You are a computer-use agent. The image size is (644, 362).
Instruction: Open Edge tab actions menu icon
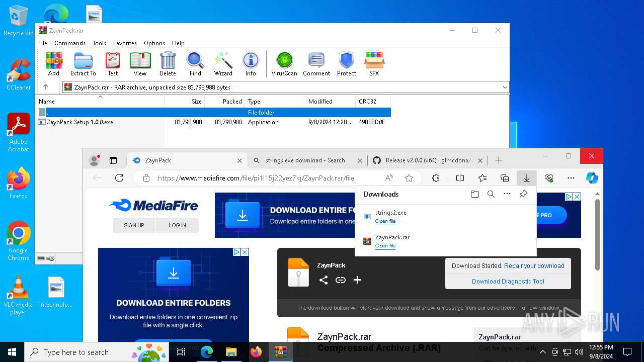click(113, 160)
